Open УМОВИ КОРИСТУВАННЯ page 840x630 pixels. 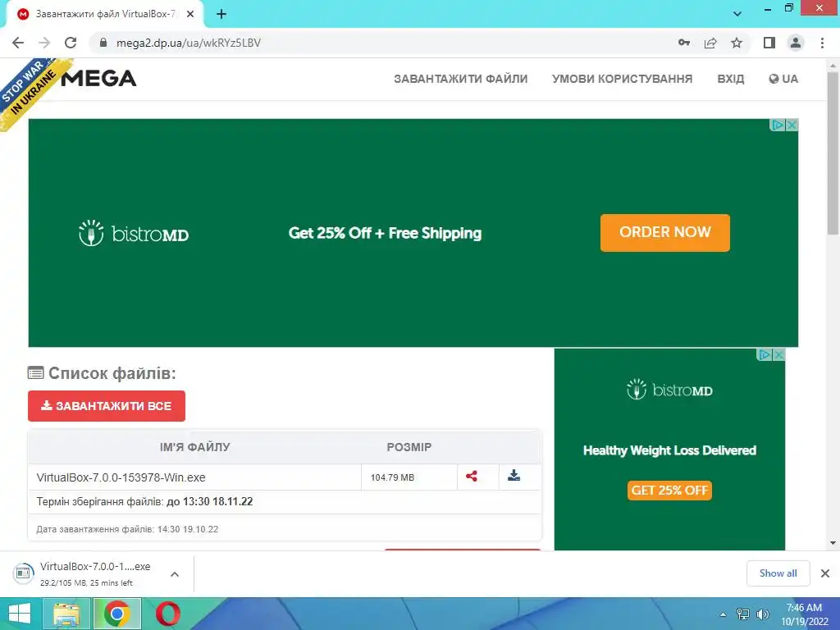pos(622,79)
